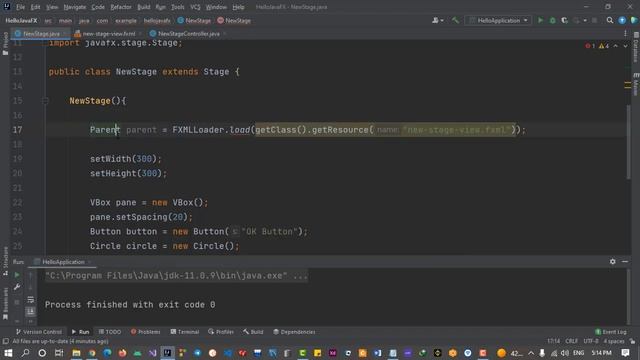Collapse NewStage constructor fold marker

point(45,100)
